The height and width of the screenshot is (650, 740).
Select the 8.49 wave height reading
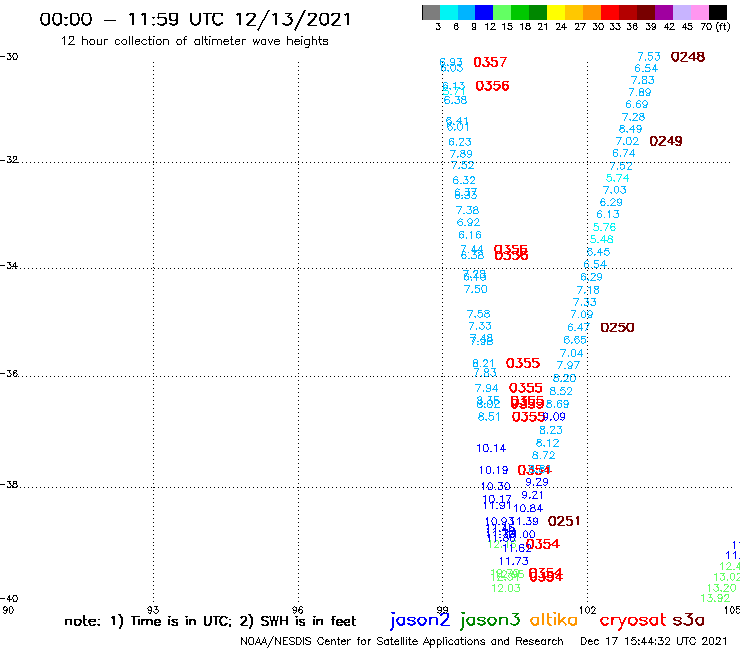click(x=631, y=129)
